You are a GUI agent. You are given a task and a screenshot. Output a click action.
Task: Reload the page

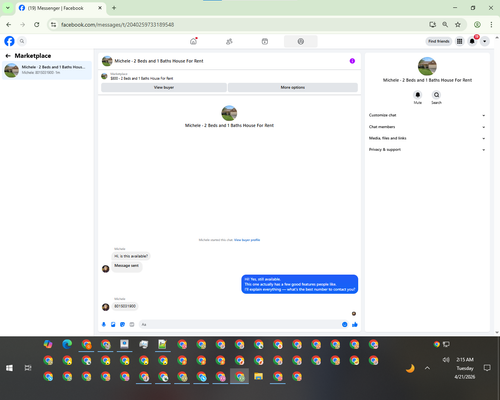pyautogui.click(x=37, y=24)
